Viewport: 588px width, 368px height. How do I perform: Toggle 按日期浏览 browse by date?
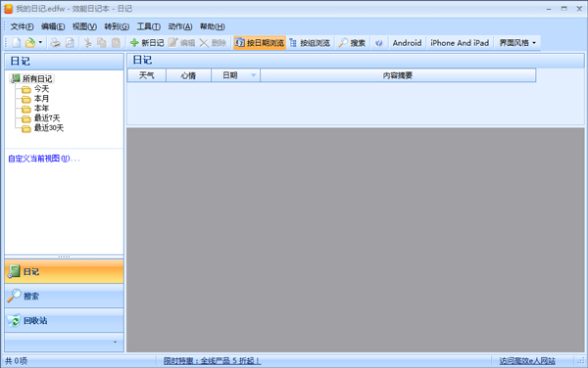(260, 43)
